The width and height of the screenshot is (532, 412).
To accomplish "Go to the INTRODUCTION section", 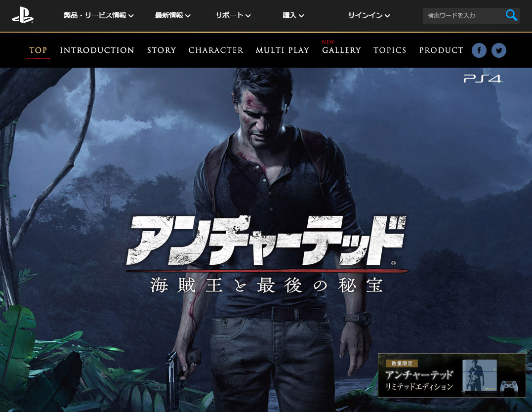I will (x=97, y=50).
